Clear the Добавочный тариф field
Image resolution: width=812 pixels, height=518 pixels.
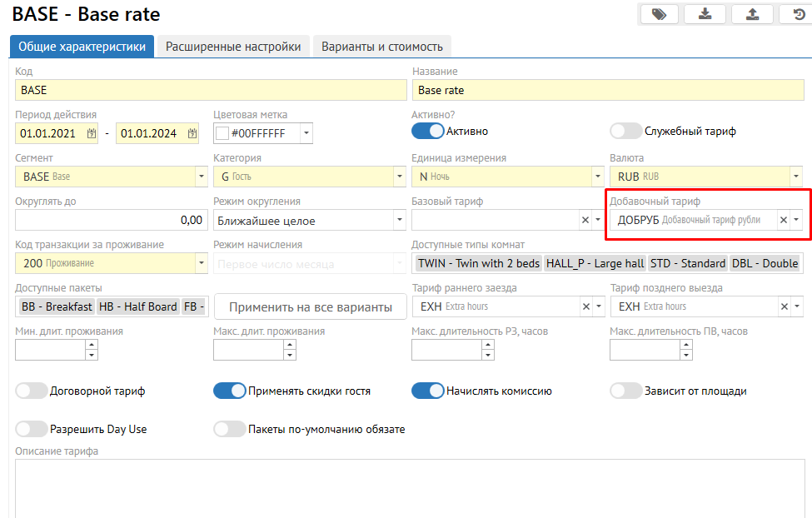(x=783, y=220)
